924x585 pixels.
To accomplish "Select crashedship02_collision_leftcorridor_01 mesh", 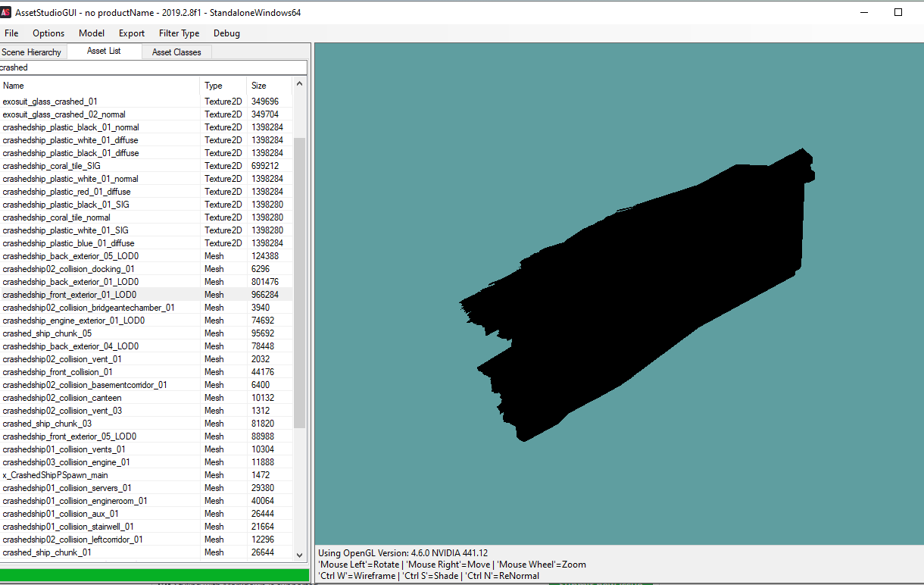I will click(146, 540).
